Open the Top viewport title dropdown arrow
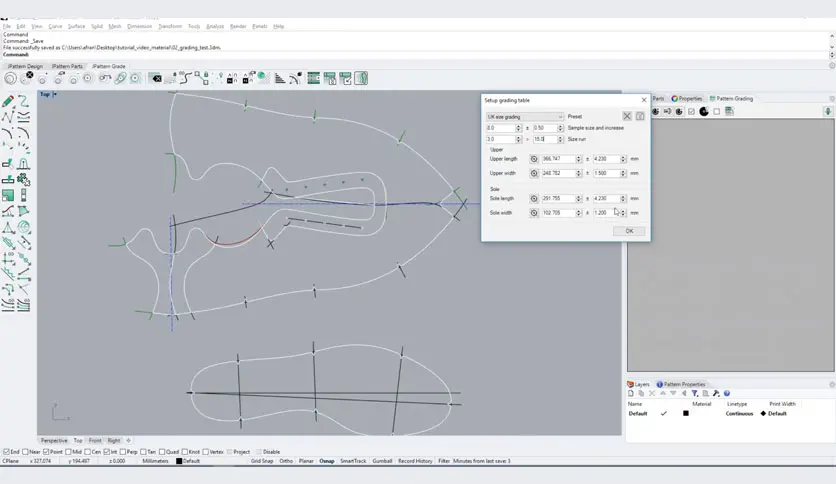The image size is (836, 484). (54, 94)
